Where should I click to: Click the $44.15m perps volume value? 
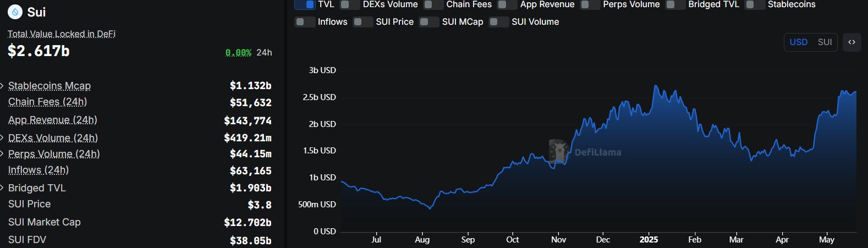click(x=250, y=154)
